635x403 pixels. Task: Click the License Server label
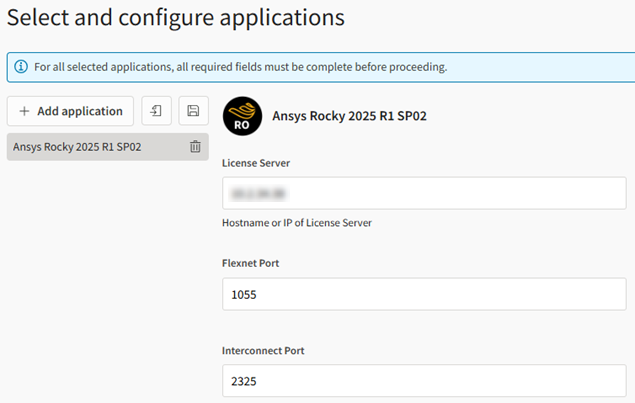pos(256,163)
